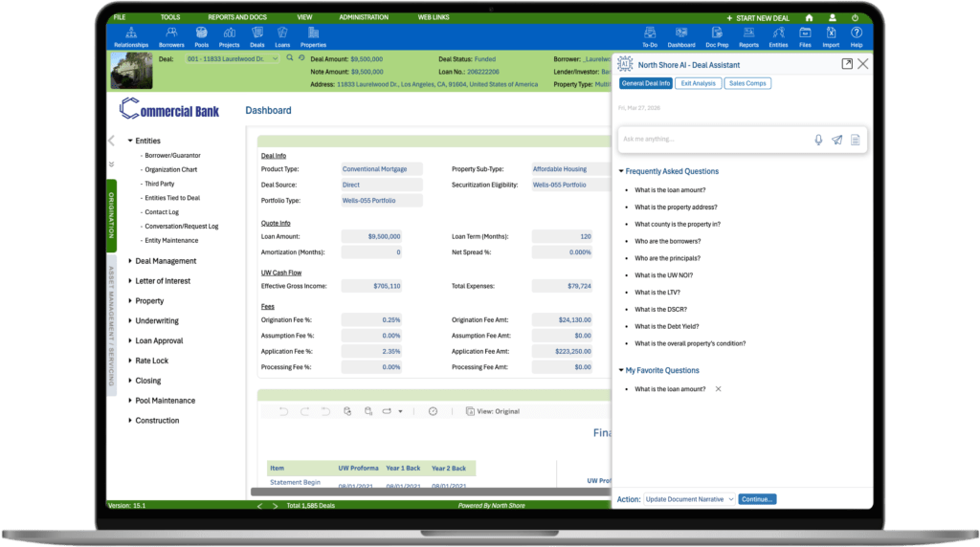Pop out the Deal Assistant panel
This screenshot has width=980, height=547.
(847, 64)
